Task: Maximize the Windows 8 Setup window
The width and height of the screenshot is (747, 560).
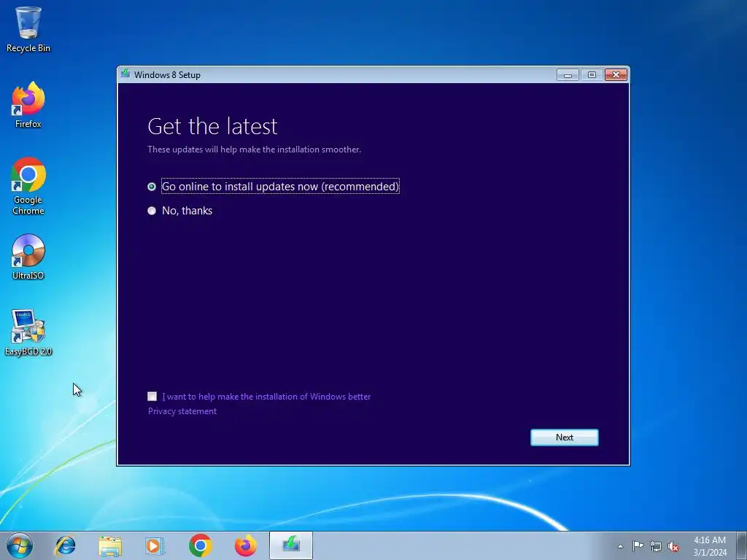Action: point(592,75)
